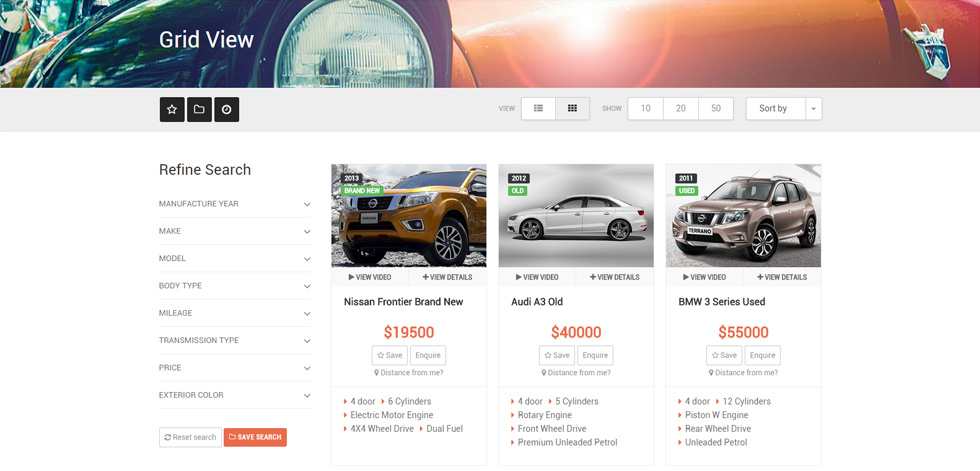Open BMW 3 Series Used title
Viewport: 980px width, 471px height.
(x=722, y=302)
